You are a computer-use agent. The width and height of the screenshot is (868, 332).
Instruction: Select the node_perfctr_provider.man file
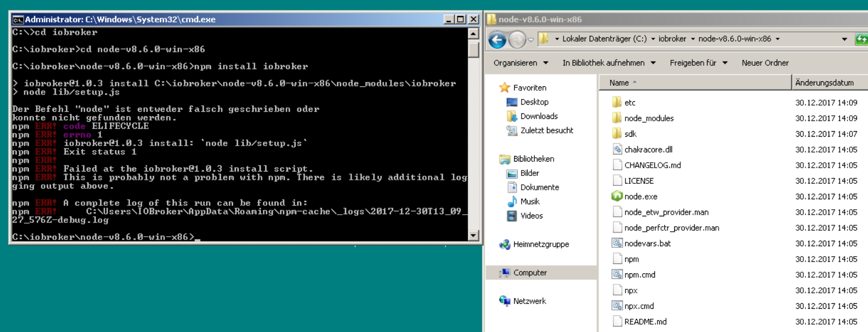(671, 227)
